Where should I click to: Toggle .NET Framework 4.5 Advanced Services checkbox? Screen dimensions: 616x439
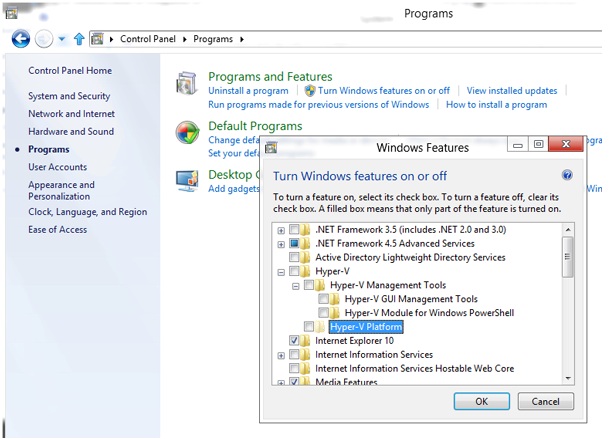294,243
